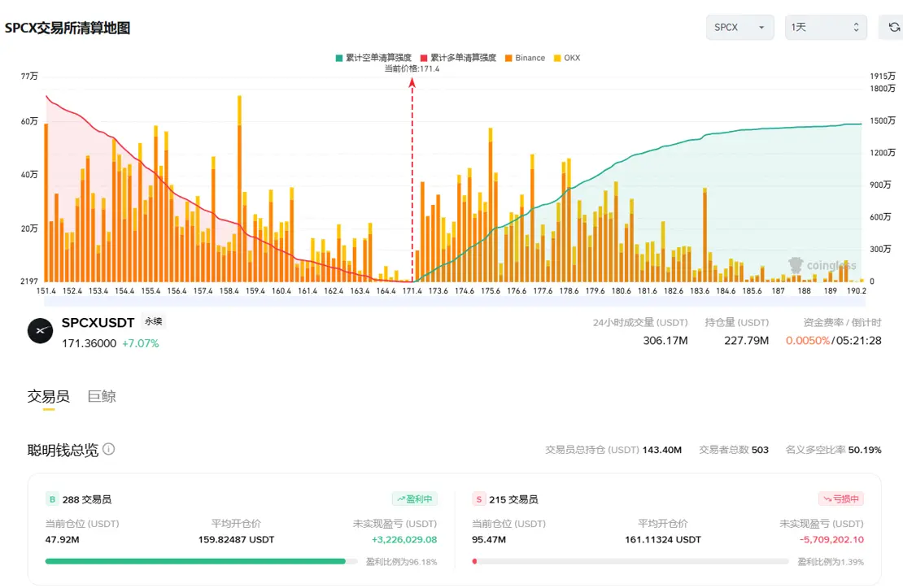The image size is (903, 588).
Task: Click the 名义多空比率 value 50.19%
Action: pos(865,450)
